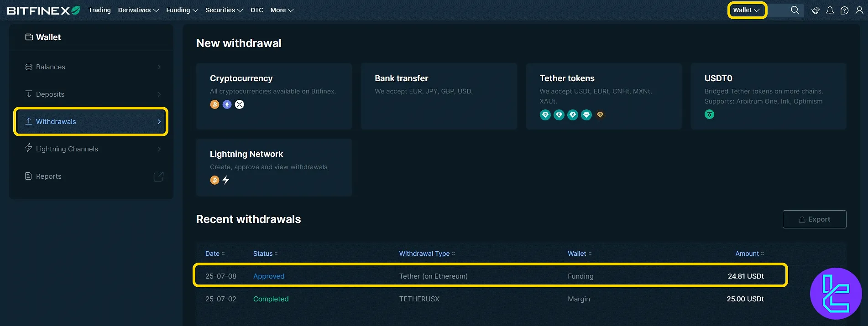This screenshot has width=868, height=326.
Task: Click the Completed status link
Action: pyautogui.click(x=271, y=299)
